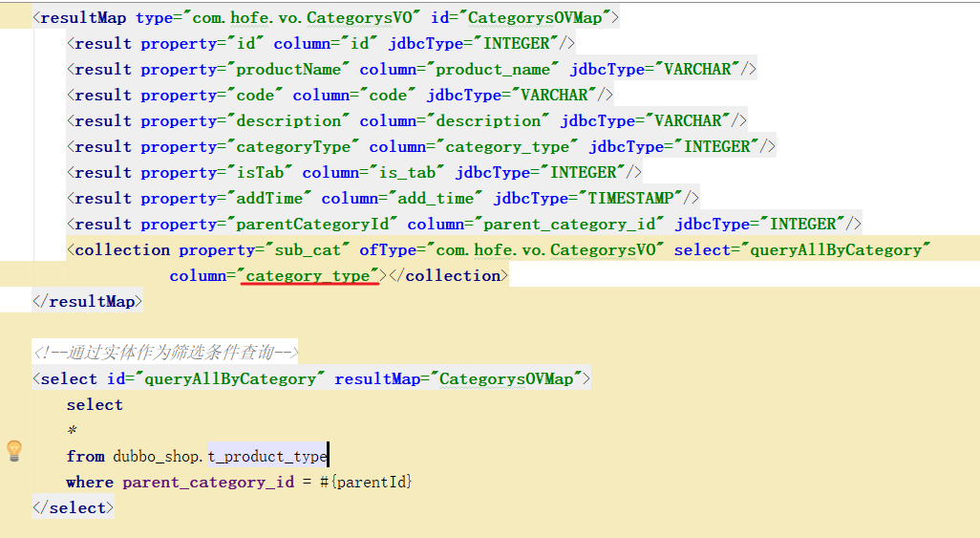Click the ofType value in the collection tag
Image resolution: width=980 pixels, height=538 pixels.
545,250
